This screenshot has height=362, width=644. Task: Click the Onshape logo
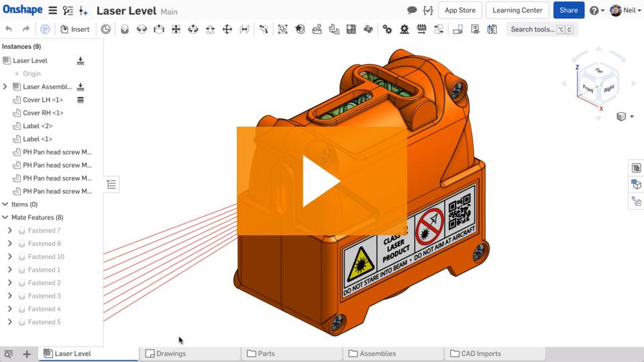[22, 10]
